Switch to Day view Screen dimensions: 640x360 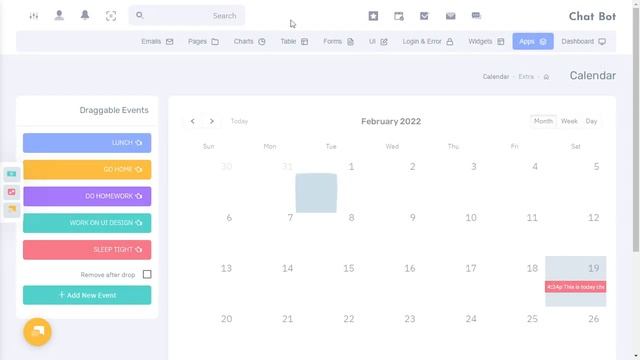coord(591,121)
